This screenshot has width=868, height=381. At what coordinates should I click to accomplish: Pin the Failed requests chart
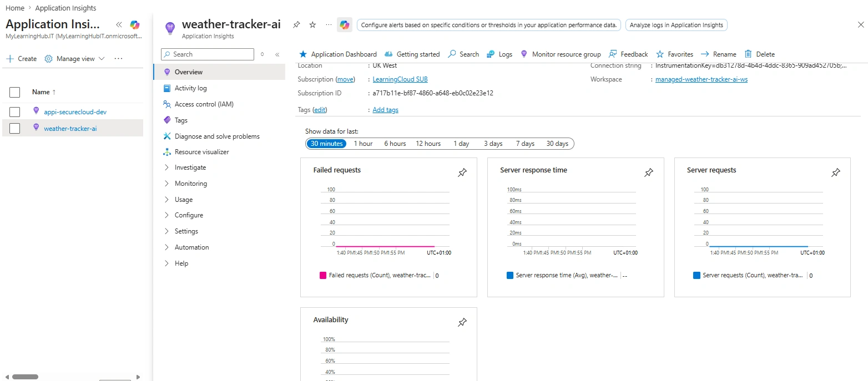tap(462, 173)
